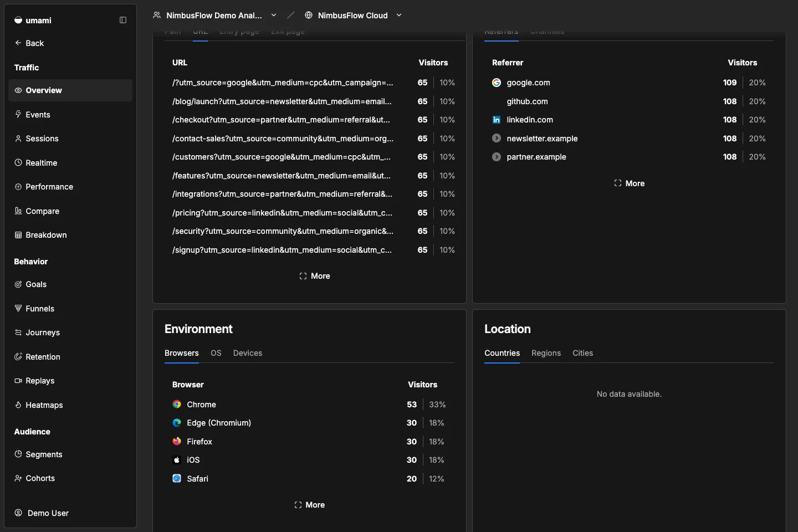Expand More under the URL table
Viewport: 798px width, 532px height.
[315, 276]
